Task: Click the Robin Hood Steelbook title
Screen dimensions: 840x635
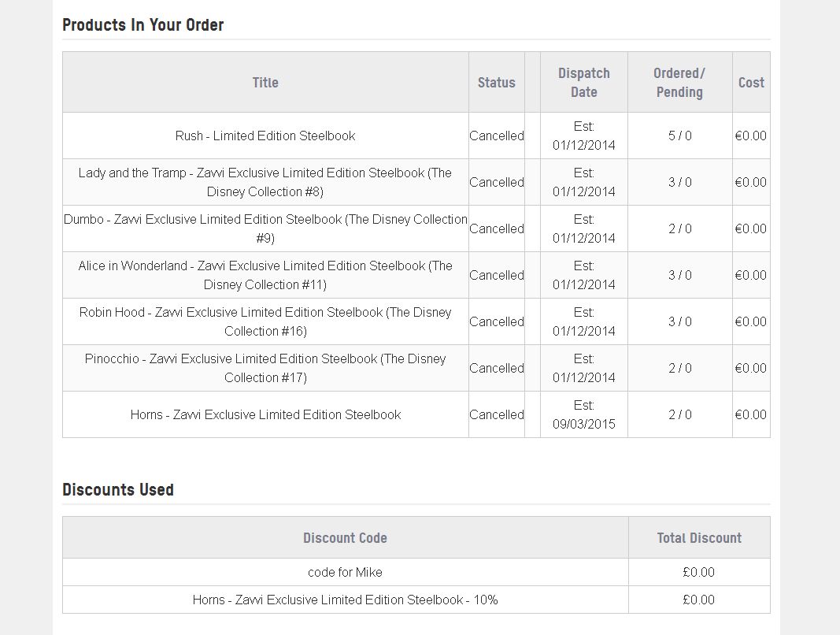Action: (x=265, y=321)
